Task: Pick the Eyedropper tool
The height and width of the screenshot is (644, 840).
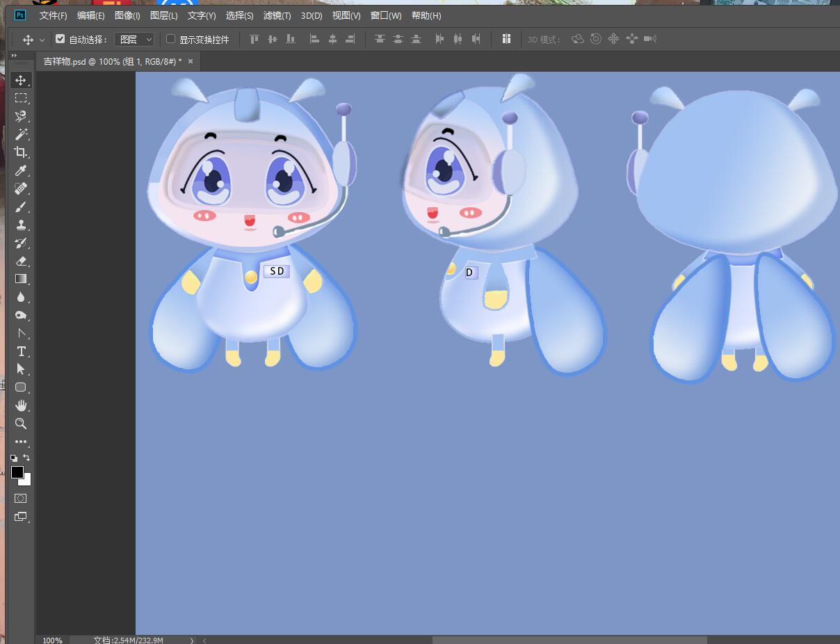Action: pos(21,170)
